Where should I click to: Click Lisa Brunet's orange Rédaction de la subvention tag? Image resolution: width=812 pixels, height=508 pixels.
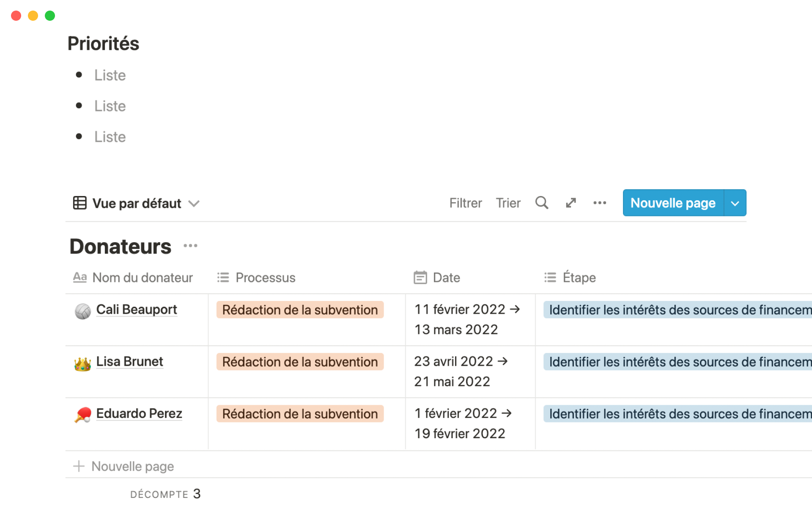pyautogui.click(x=300, y=362)
